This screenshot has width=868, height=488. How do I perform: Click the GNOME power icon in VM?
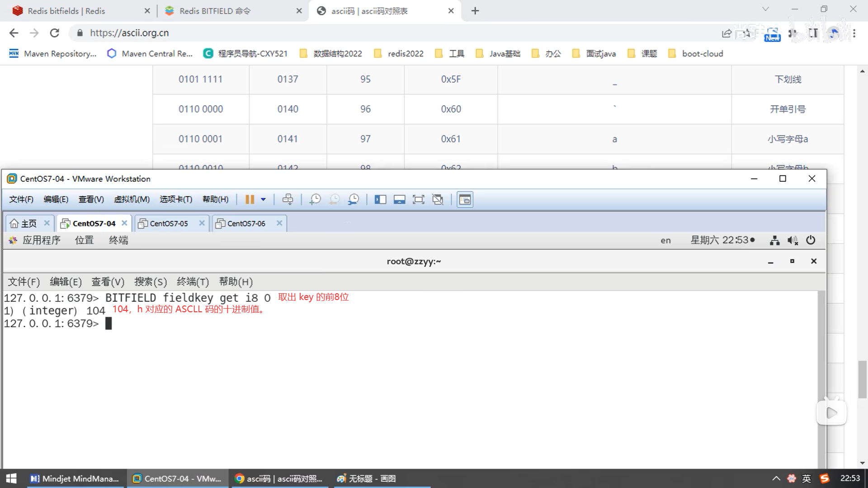pyautogui.click(x=811, y=240)
